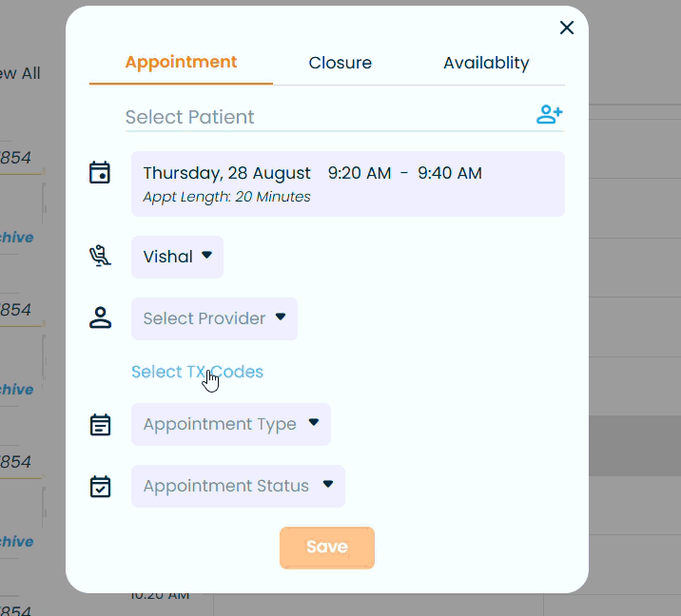Click the appointment status checkmark icon
Image resolution: width=681 pixels, height=616 pixels.
pos(100,486)
